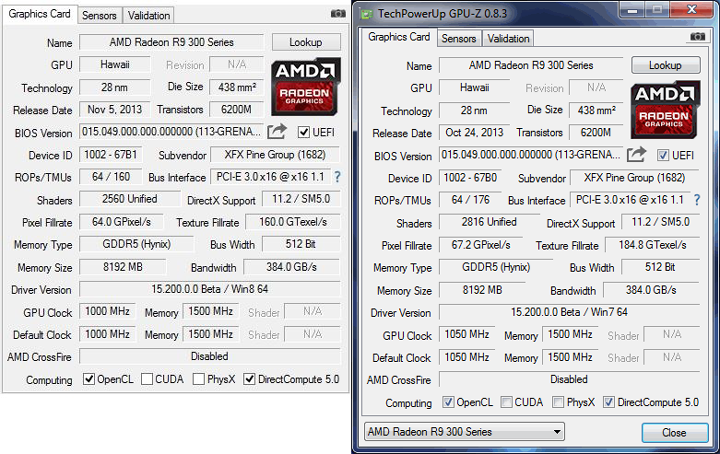Viewport: 720px width, 454px height.
Task: Click Memory Type GDDR5 (Hynix) in the right window
Action: (496, 267)
